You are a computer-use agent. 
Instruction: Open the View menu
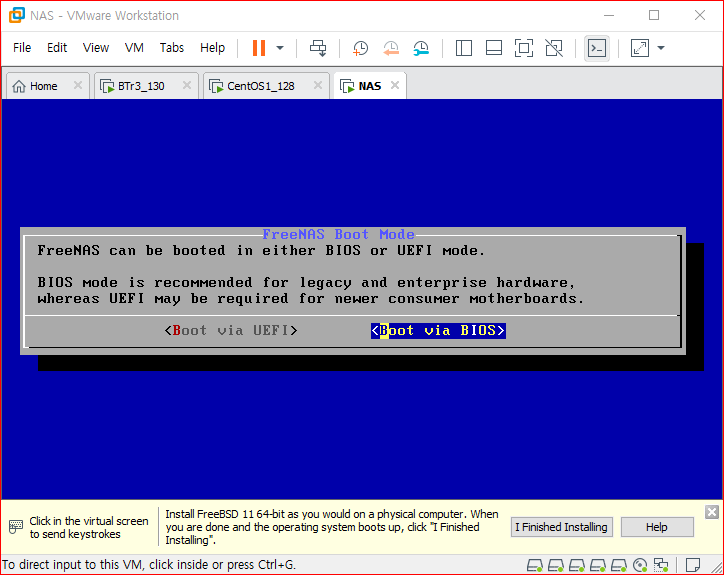96,48
